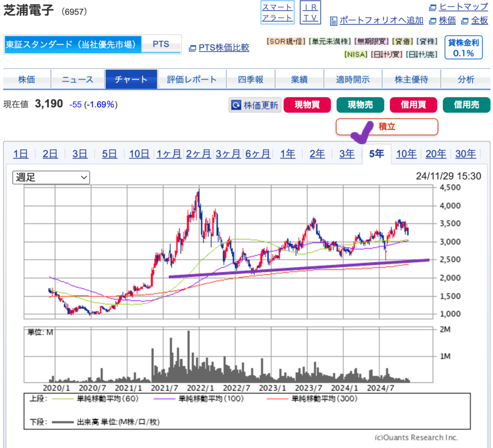Viewport: 493px width, 448px height.
Task: Set chart period to 2ヶ月
Action: click(198, 154)
